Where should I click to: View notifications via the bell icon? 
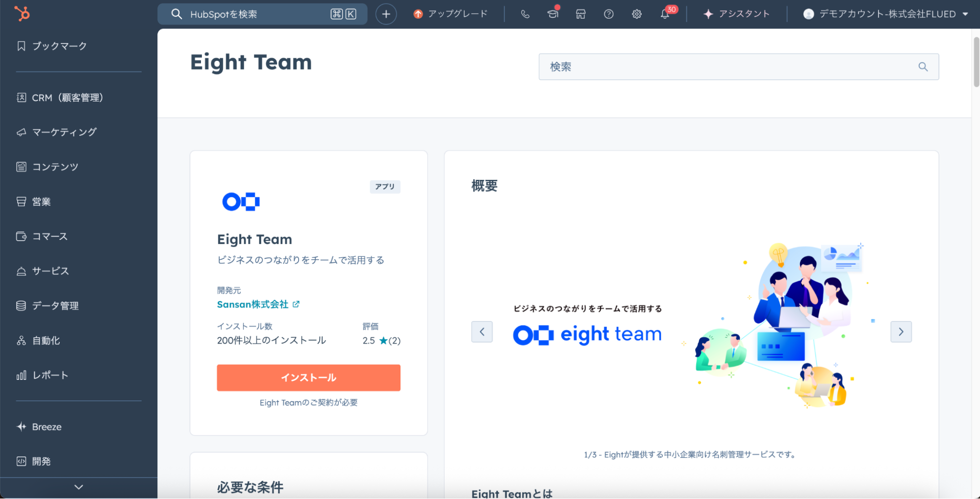click(665, 14)
